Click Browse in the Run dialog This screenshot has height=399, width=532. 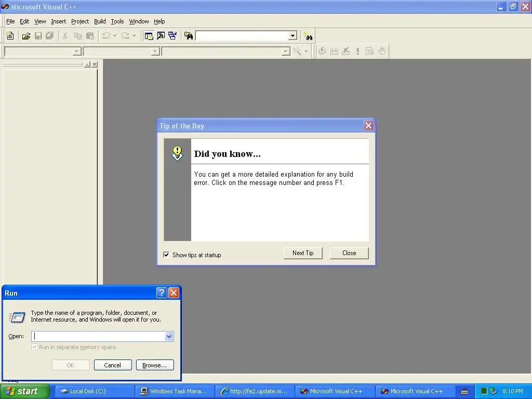[155, 365]
